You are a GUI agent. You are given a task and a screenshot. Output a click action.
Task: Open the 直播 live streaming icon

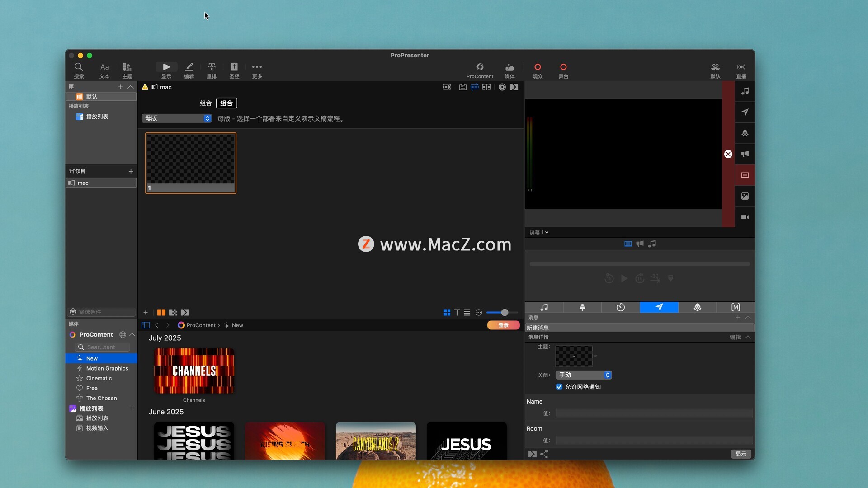click(x=741, y=70)
